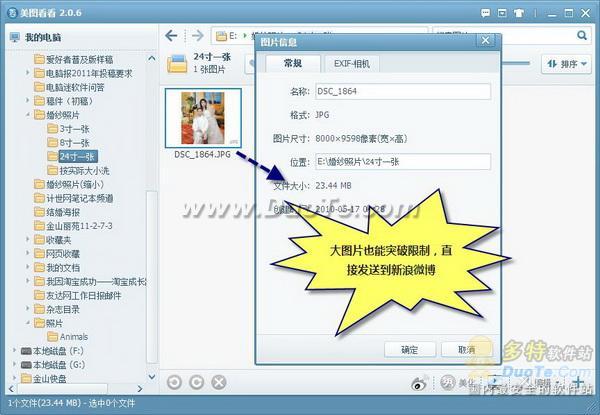Click the 确定 button

410,349
